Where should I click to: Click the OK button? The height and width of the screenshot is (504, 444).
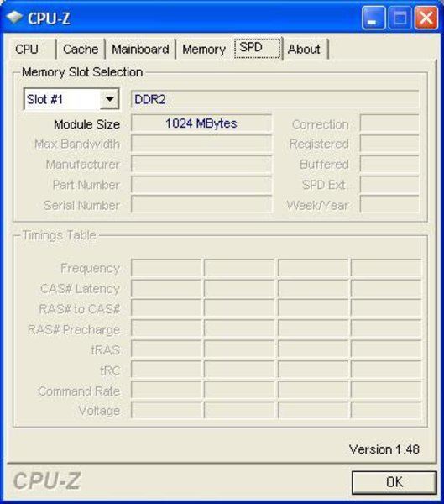tap(394, 482)
